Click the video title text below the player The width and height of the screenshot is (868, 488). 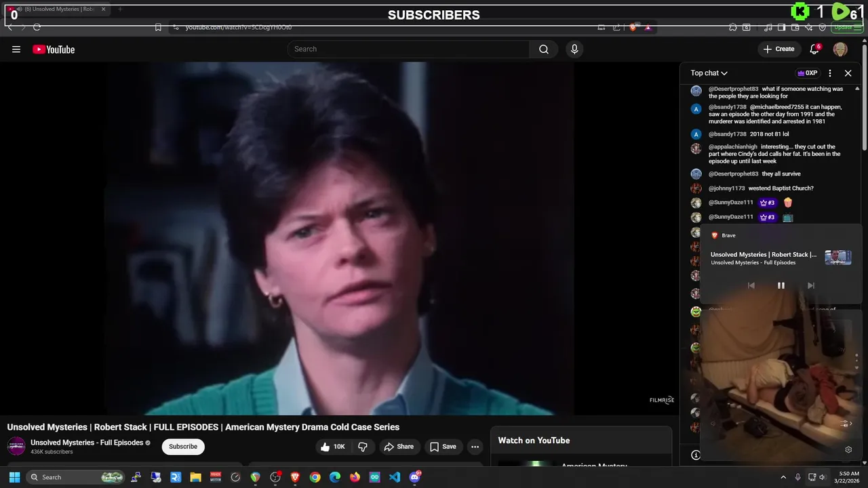(x=203, y=427)
